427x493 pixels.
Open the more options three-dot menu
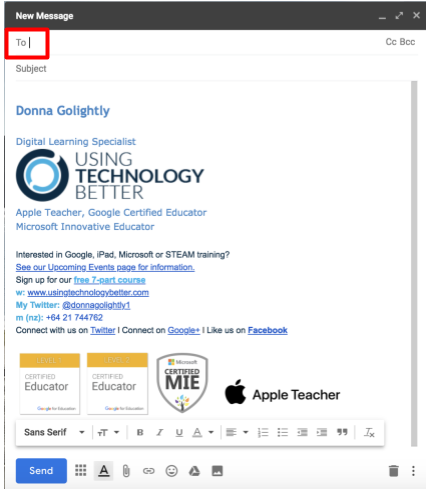pos(413,471)
